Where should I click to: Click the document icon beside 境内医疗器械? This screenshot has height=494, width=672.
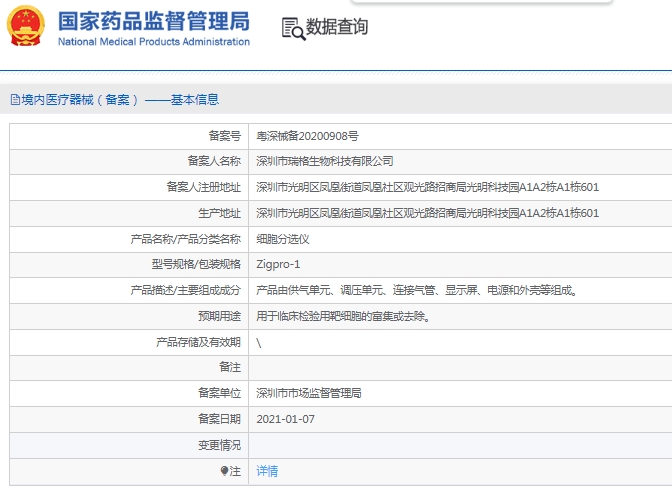[x=15, y=100]
